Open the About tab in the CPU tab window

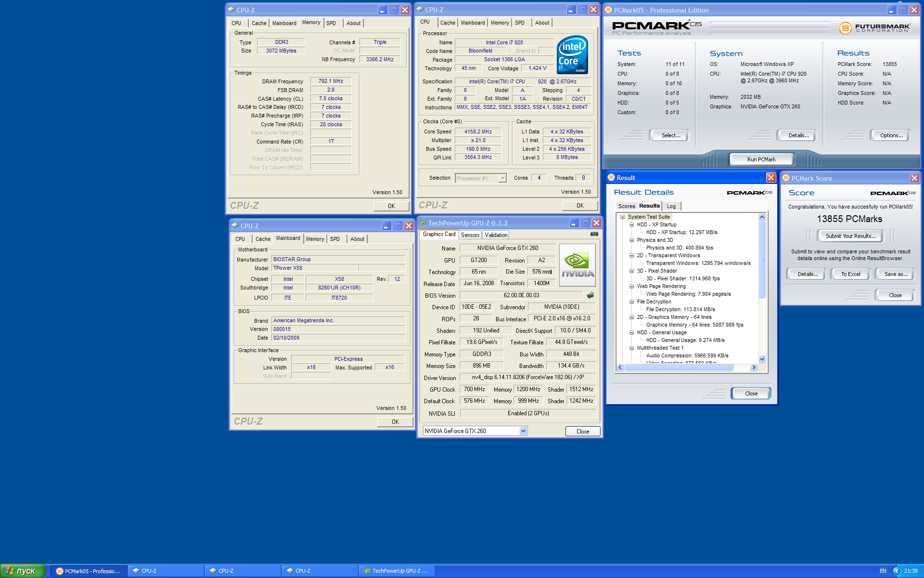coord(542,23)
